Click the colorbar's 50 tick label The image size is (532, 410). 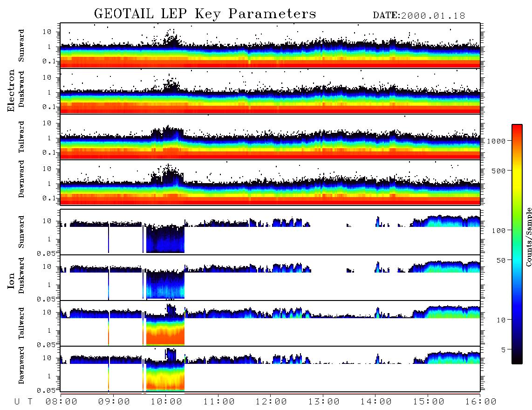point(501,260)
